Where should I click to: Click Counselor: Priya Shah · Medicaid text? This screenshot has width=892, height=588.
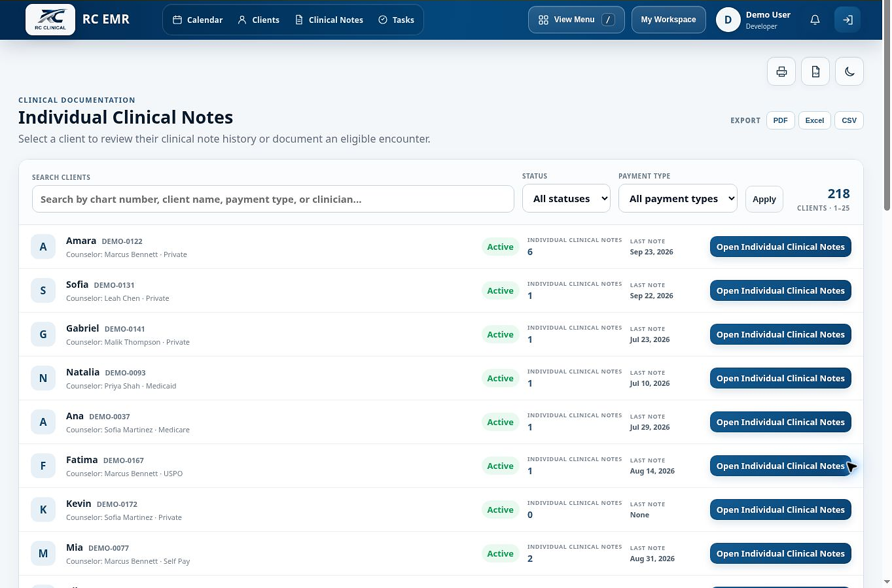[x=121, y=386]
